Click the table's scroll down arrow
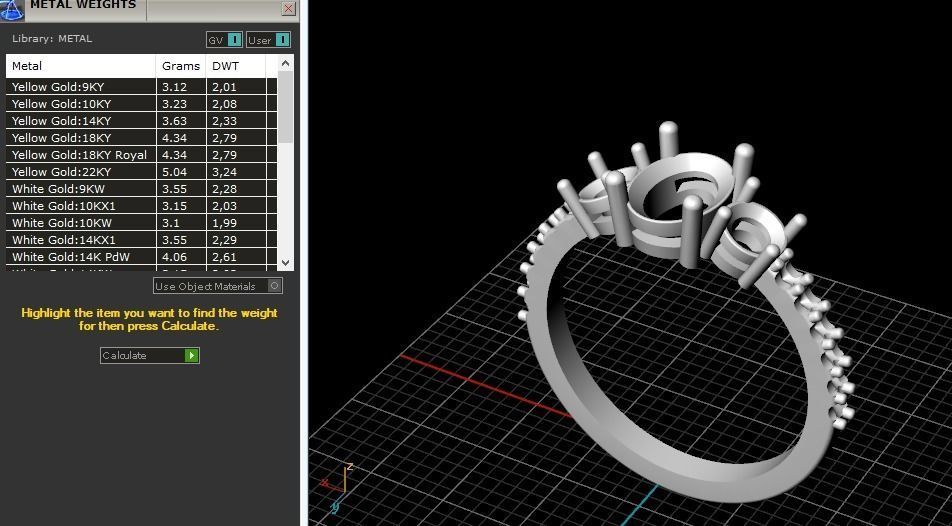 pos(285,262)
